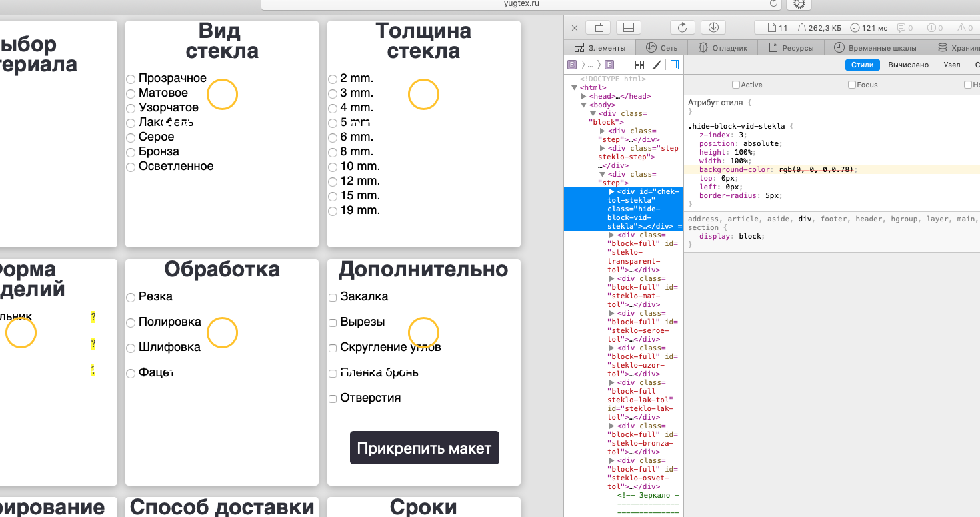Select the Узел sidebar tab
This screenshot has height=517, width=980.
tap(952, 65)
